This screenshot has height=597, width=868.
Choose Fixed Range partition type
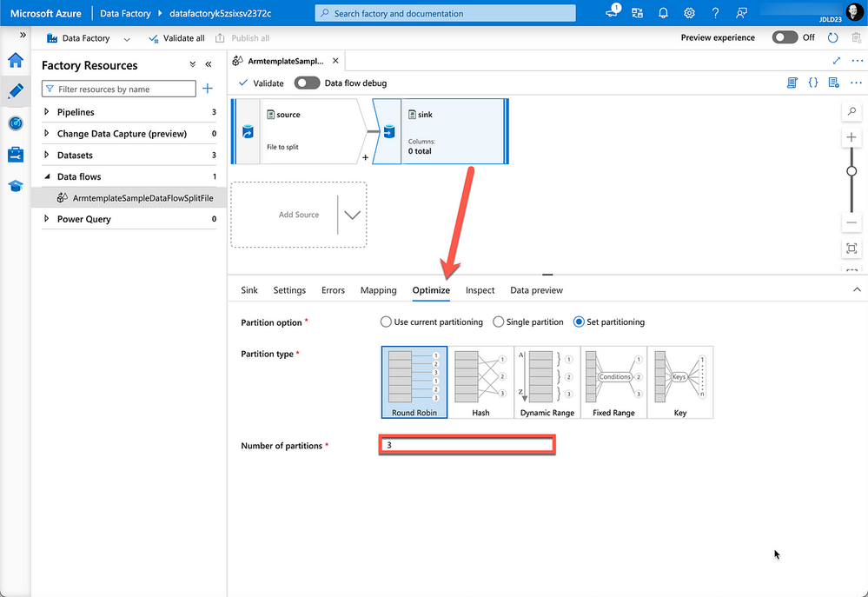[x=613, y=382]
